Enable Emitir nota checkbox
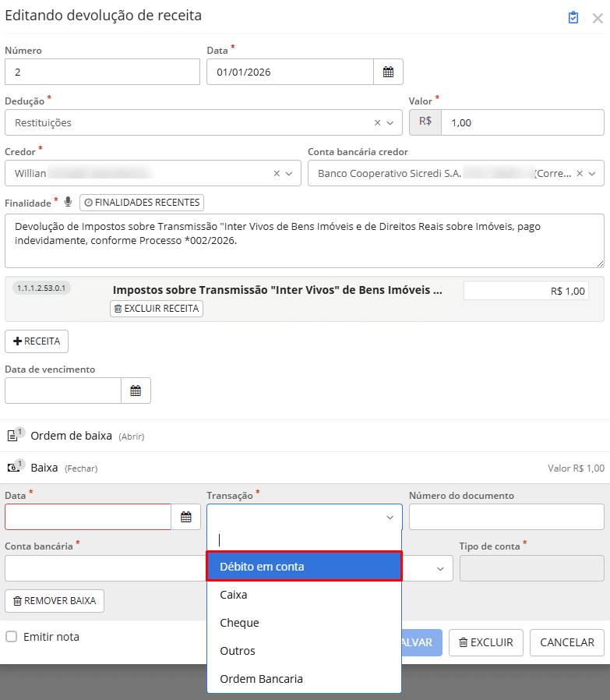The height and width of the screenshot is (700, 610). (12, 637)
